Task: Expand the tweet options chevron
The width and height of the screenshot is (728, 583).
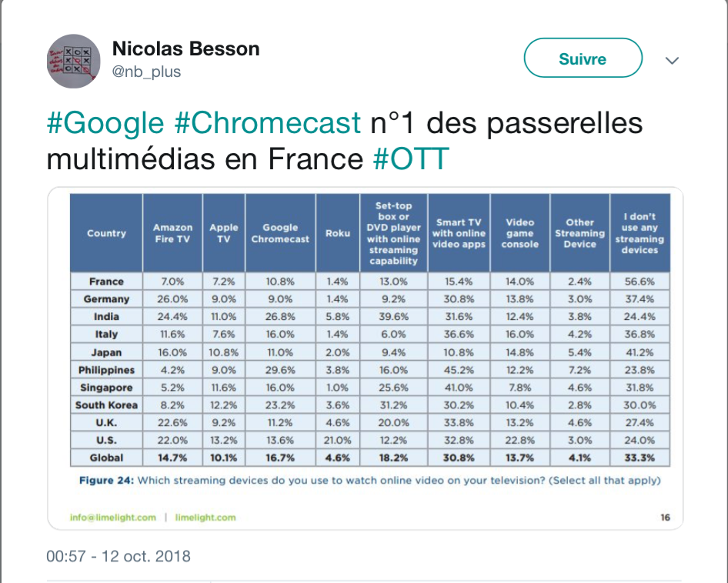Action: 672,60
